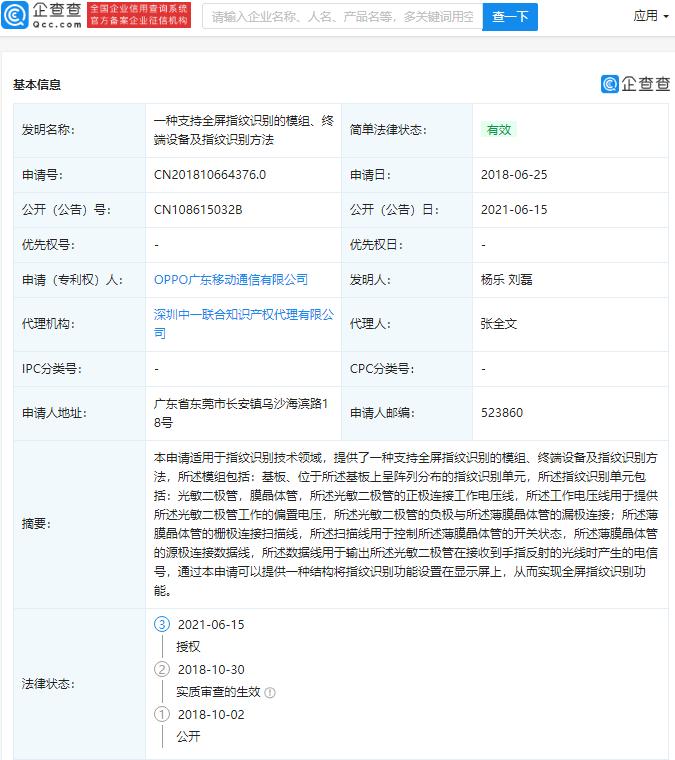Select publication number CN108615032B

[198, 210]
